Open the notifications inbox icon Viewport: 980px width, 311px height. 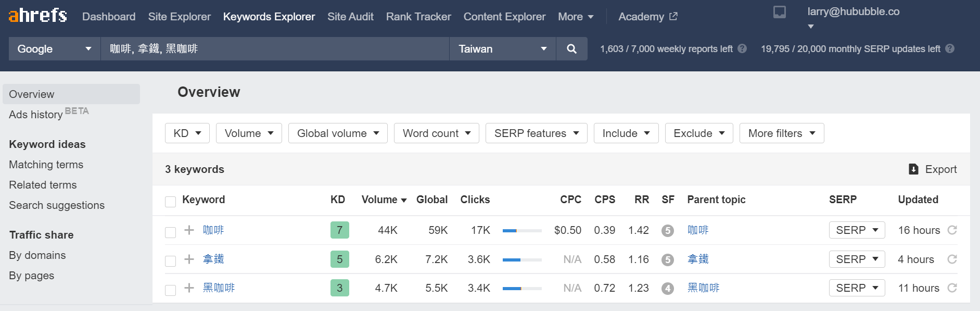coord(779,12)
